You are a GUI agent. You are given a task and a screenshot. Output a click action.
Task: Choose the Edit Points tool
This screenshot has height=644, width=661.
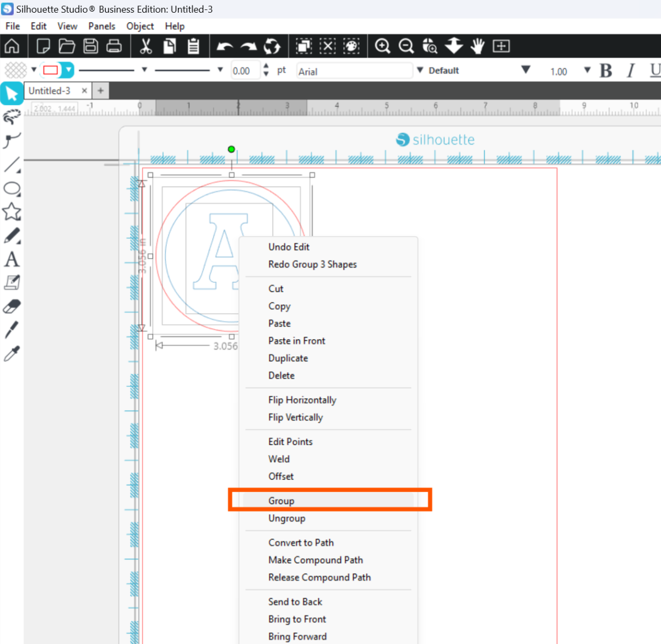12,140
